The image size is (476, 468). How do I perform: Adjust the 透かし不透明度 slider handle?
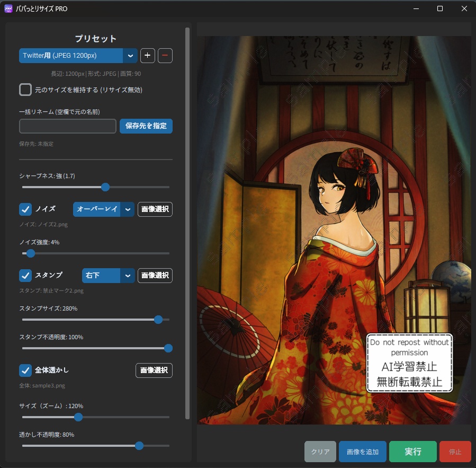tap(139, 446)
